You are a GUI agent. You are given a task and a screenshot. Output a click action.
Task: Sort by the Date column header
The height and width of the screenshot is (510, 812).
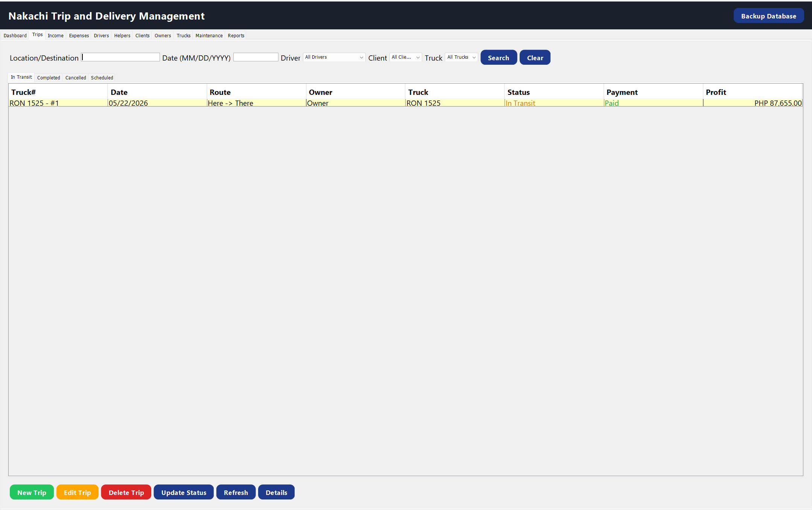pos(157,92)
